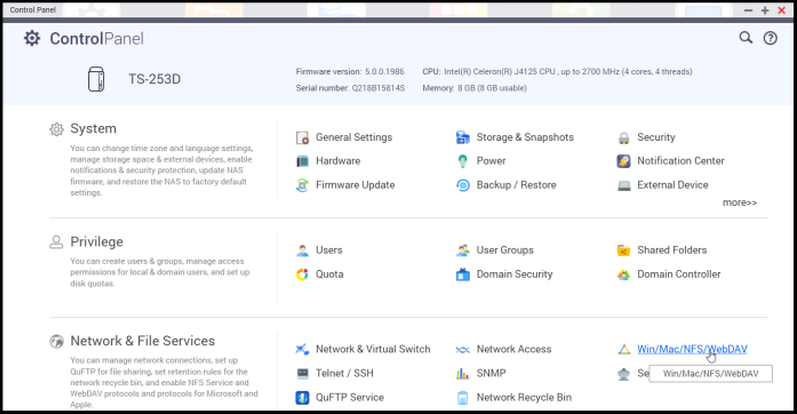Screen dimensions: 797x414
Task: Go to Storage & Snapshots
Action: [525, 137]
